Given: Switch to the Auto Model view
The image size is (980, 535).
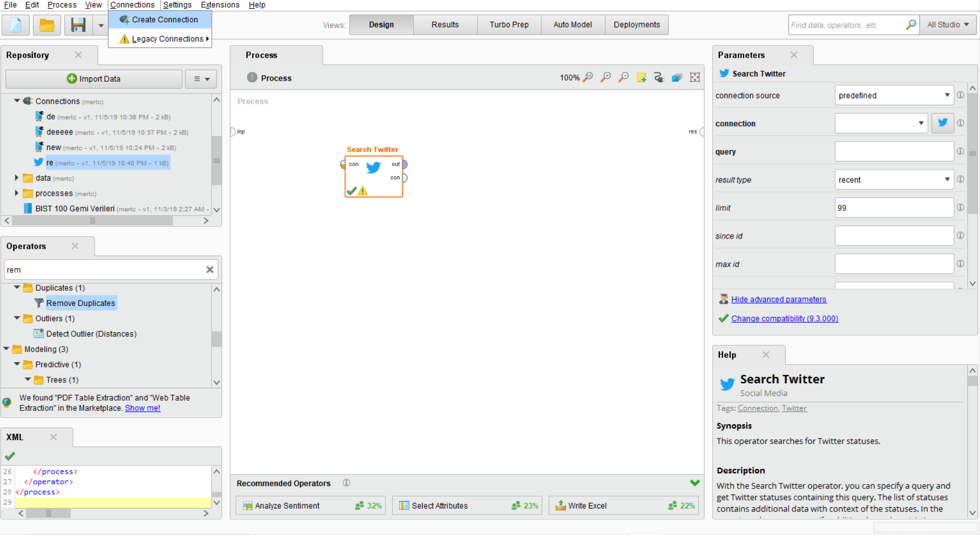Looking at the screenshot, I should coord(573,25).
